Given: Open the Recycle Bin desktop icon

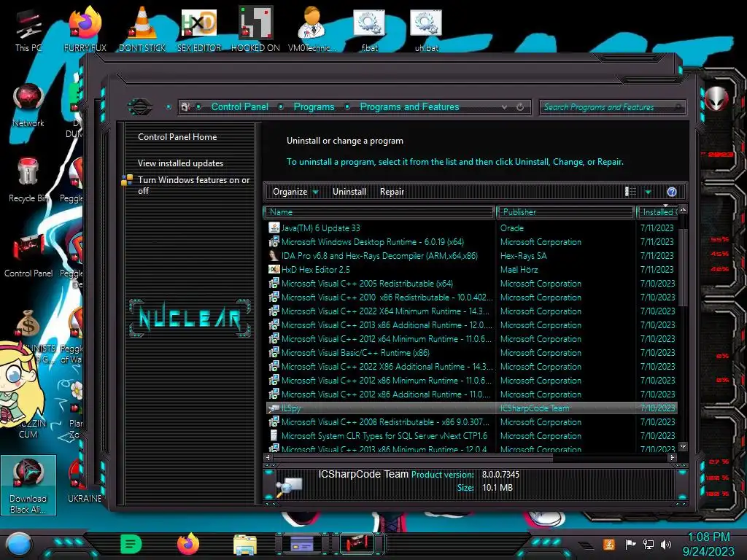Looking at the screenshot, I should pyautogui.click(x=28, y=180).
